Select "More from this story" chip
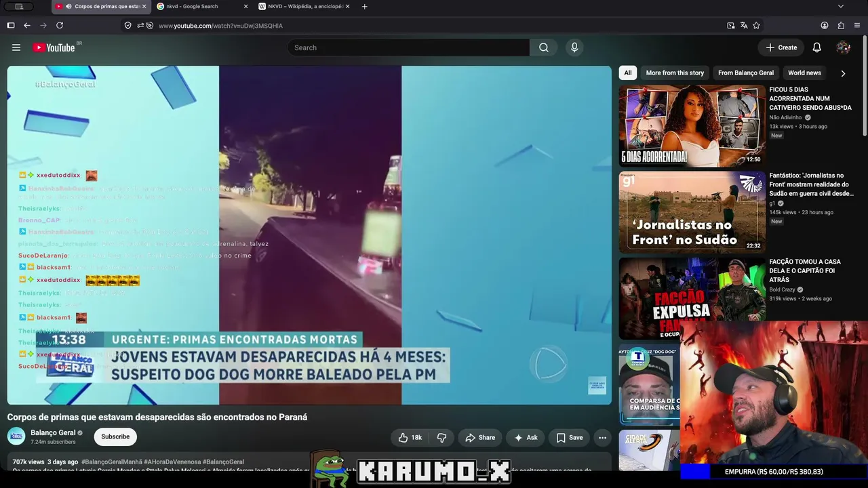 click(x=675, y=73)
